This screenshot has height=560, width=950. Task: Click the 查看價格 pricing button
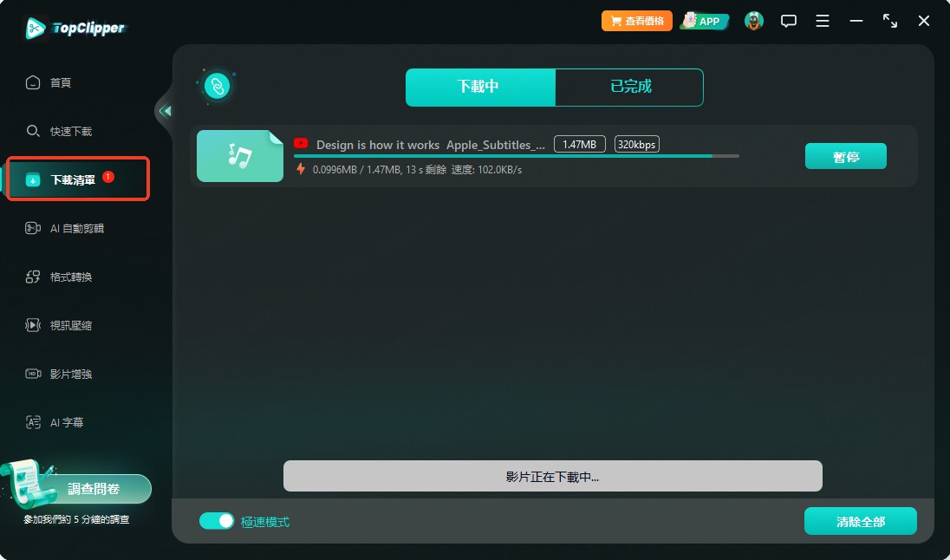[x=637, y=21]
